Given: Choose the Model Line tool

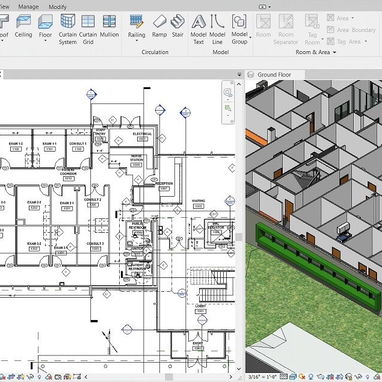Looking at the screenshot, I should (x=217, y=29).
